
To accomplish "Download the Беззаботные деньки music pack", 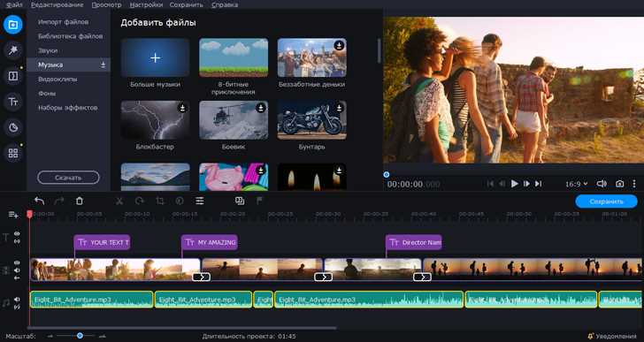I will [339, 45].
